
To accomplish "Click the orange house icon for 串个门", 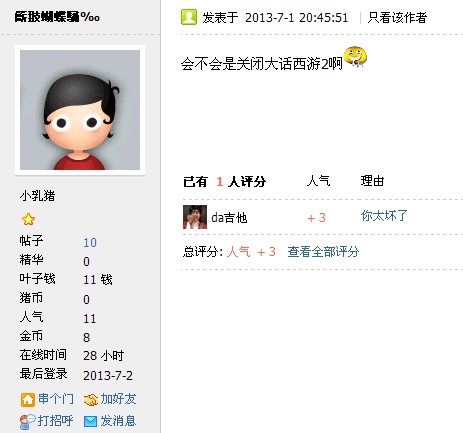I will (28, 400).
